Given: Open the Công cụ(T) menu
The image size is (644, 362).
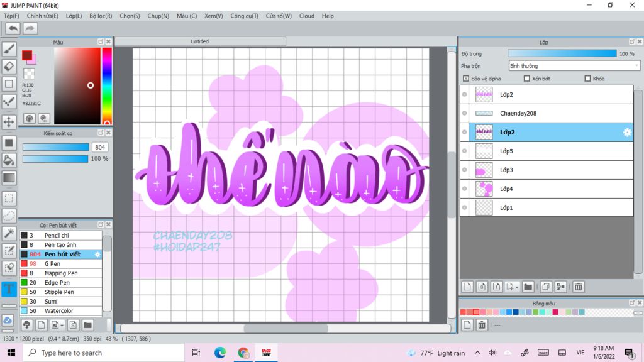Looking at the screenshot, I should click(245, 16).
